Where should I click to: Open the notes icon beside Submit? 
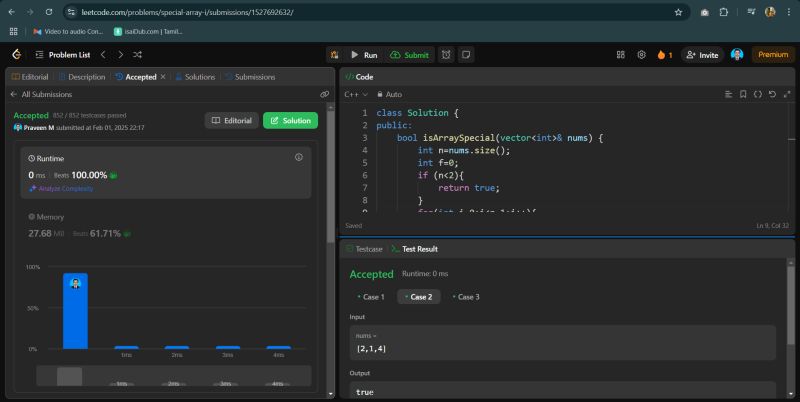(x=466, y=55)
